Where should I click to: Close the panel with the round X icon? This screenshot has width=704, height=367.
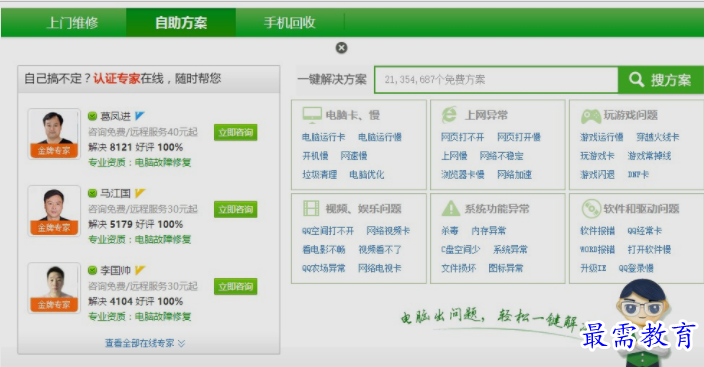(x=341, y=48)
